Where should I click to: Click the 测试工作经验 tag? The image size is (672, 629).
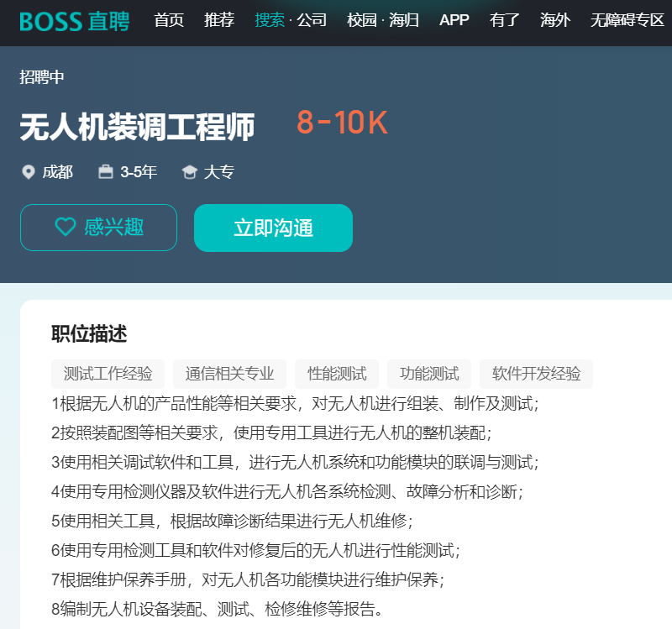coord(108,374)
